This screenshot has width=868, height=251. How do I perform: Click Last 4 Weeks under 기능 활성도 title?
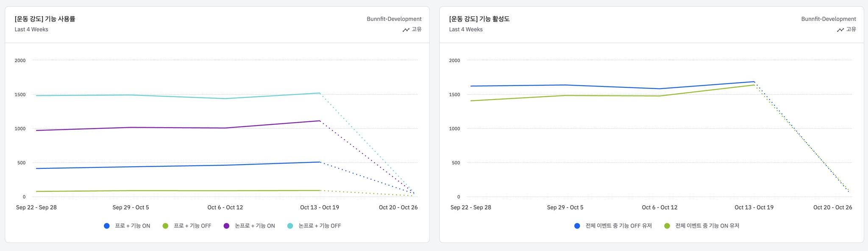click(x=466, y=29)
